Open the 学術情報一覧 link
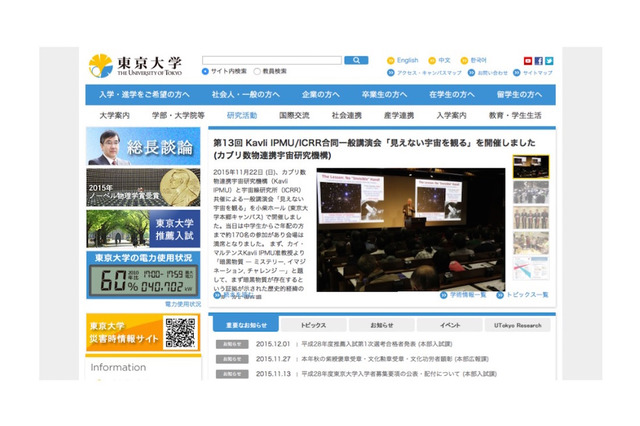This screenshot has height=426, width=640. coord(468,295)
